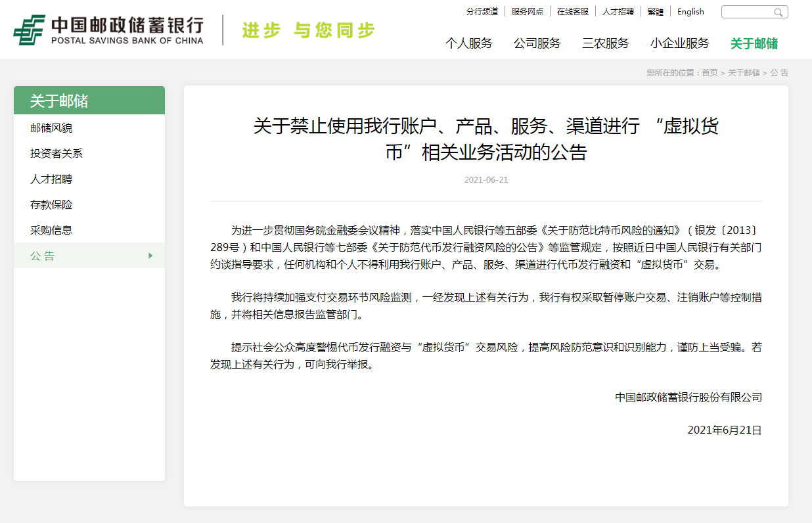Select 邮储风貌 in sidebar
Viewport: 812px width, 523px height.
(89, 128)
